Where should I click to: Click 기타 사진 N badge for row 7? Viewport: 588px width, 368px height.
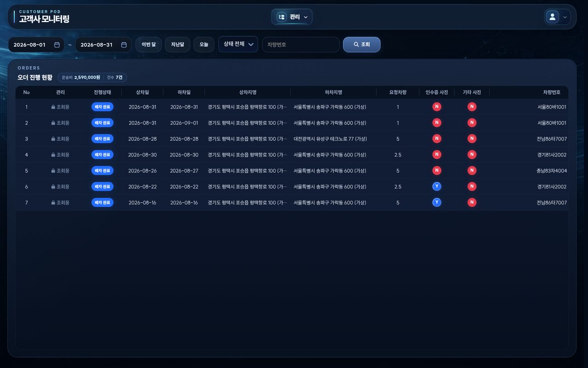pyautogui.click(x=472, y=202)
